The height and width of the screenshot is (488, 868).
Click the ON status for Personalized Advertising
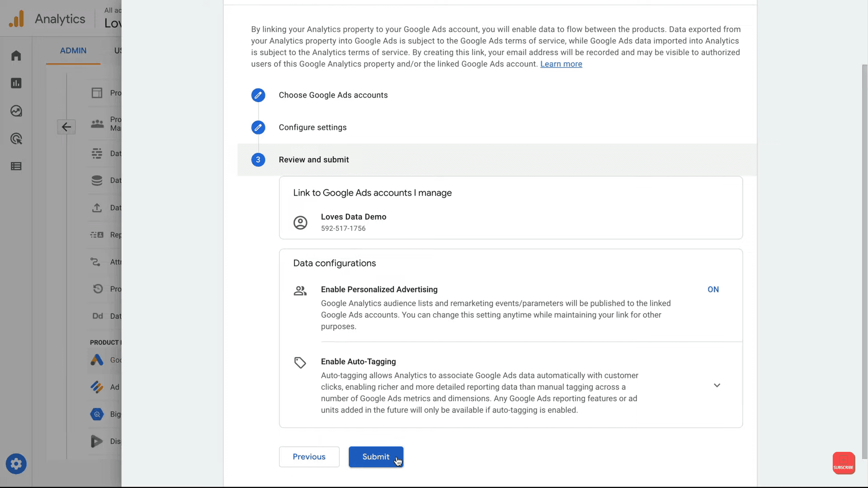click(713, 290)
